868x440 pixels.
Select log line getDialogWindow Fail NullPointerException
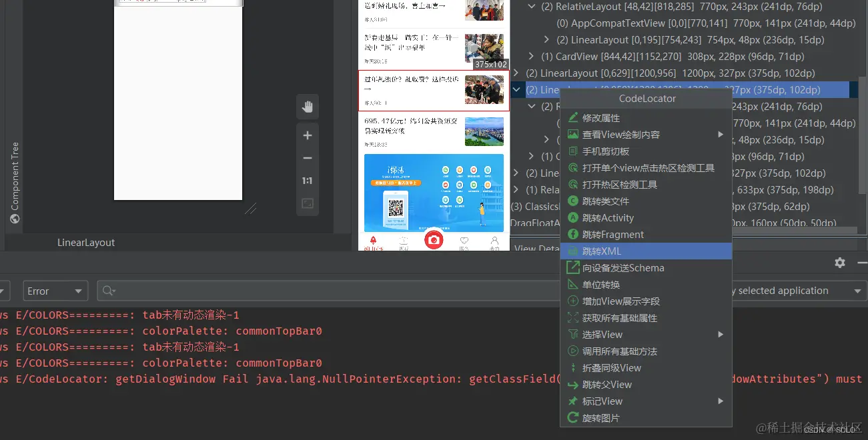(x=431, y=379)
